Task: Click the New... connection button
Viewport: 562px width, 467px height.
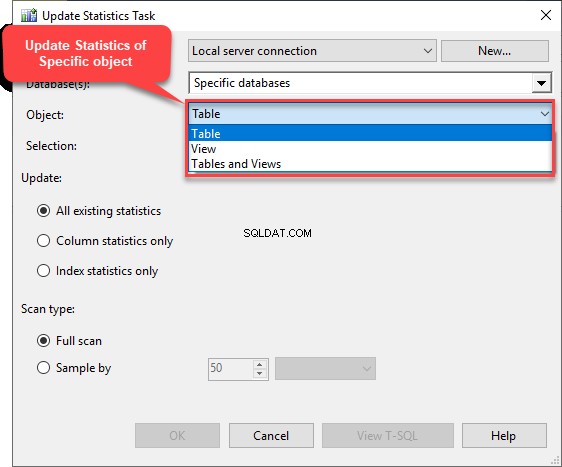Action: click(495, 51)
